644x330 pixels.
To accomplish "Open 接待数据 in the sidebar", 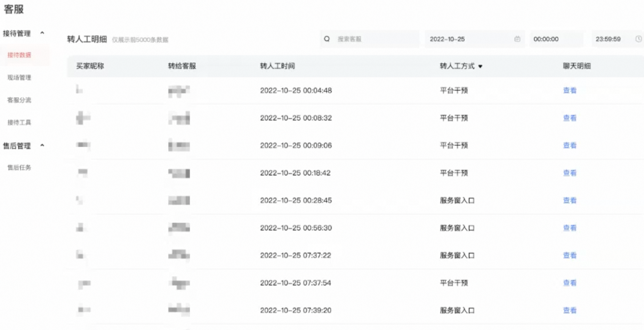I will pos(19,55).
